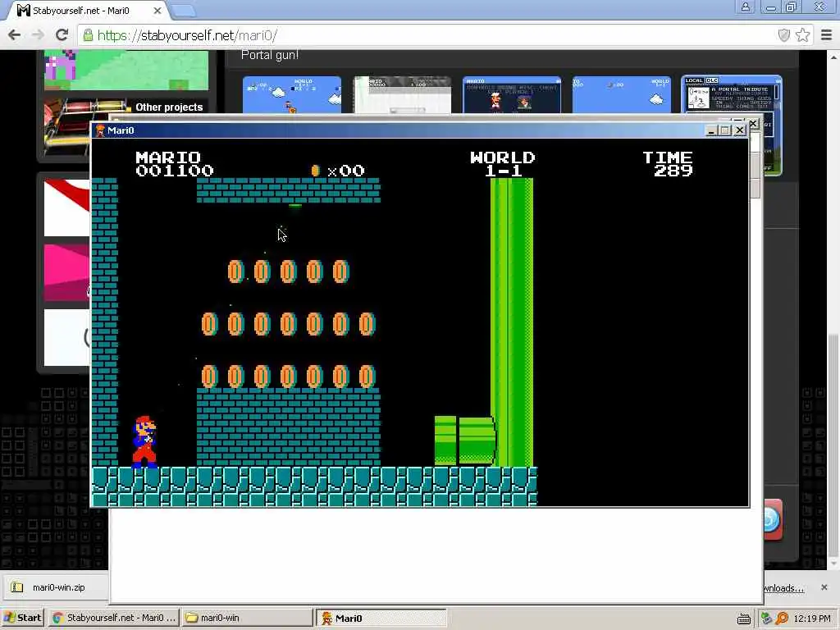
Task: Click the coin counter icon in game HUD
Action: (x=316, y=171)
